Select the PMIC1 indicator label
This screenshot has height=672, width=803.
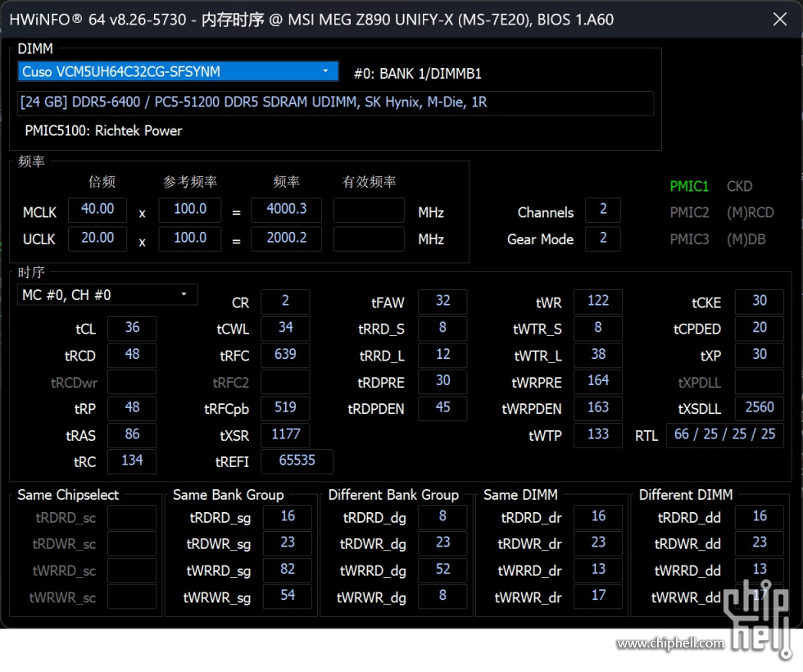[689, 186]
